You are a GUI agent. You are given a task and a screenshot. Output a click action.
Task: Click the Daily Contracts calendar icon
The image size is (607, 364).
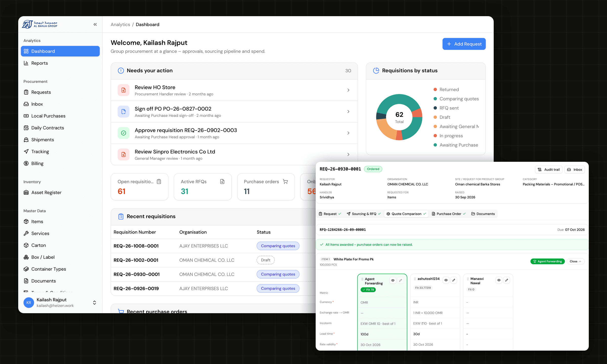coord(26,128)
